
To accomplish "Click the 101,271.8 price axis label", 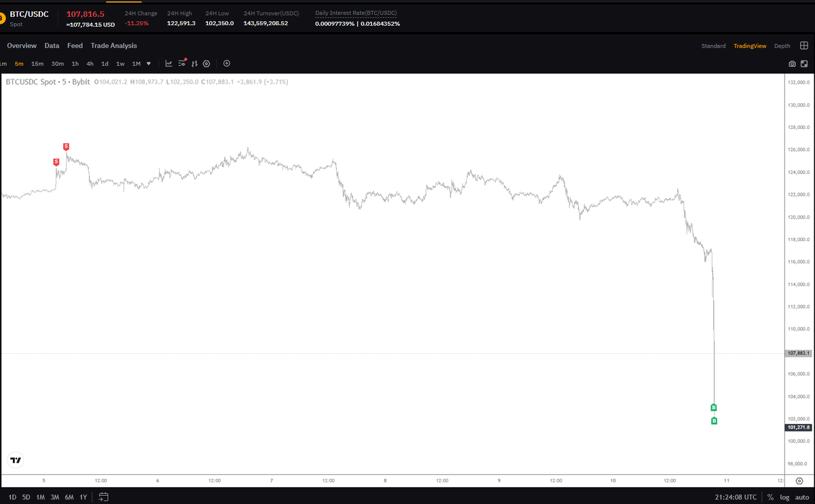I will 799,427.
